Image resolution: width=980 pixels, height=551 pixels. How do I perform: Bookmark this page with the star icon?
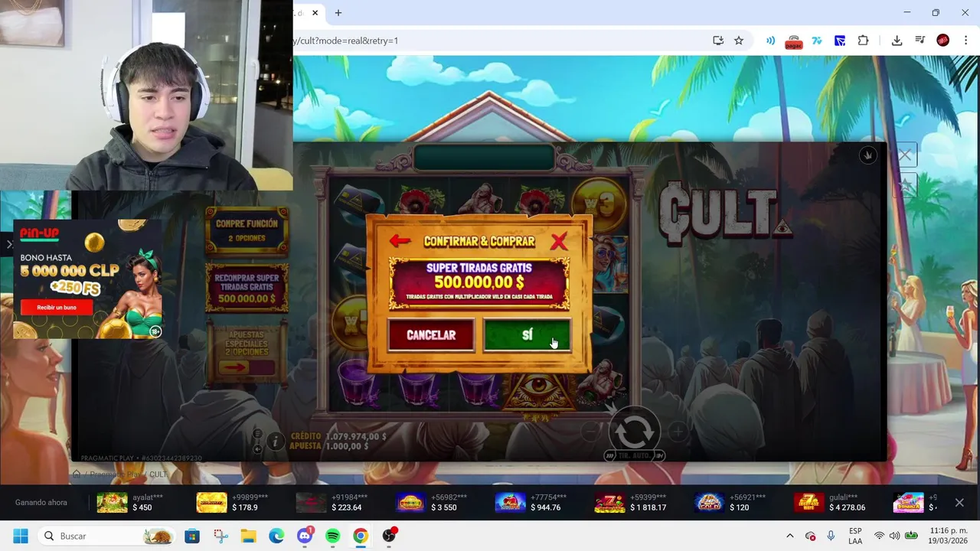739,41
